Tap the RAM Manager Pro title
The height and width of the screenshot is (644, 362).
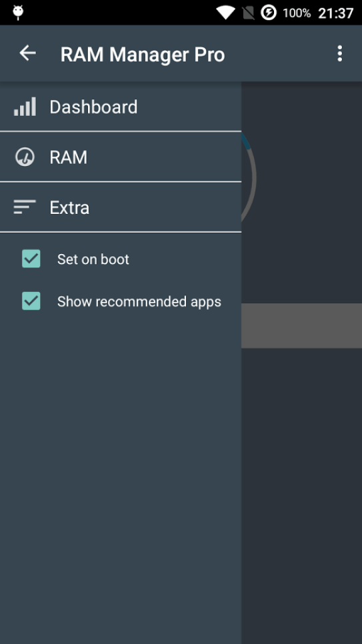coord(143,54)
